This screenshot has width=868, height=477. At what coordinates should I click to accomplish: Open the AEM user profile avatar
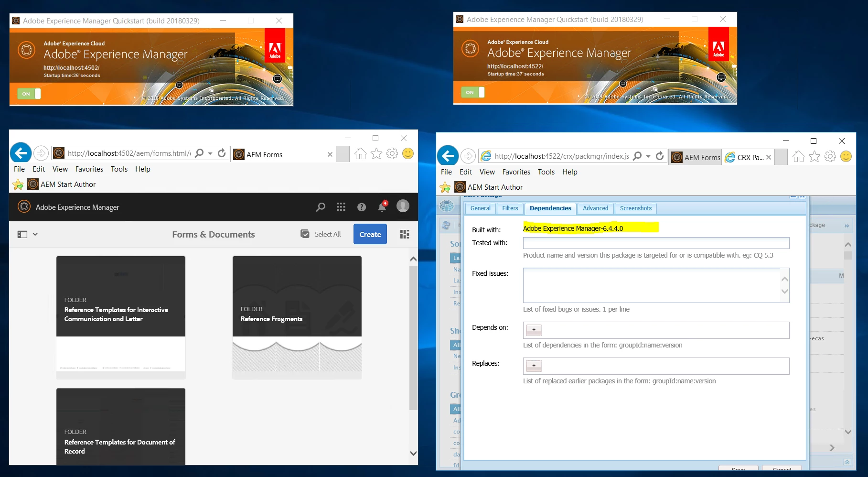coord(403,206)
